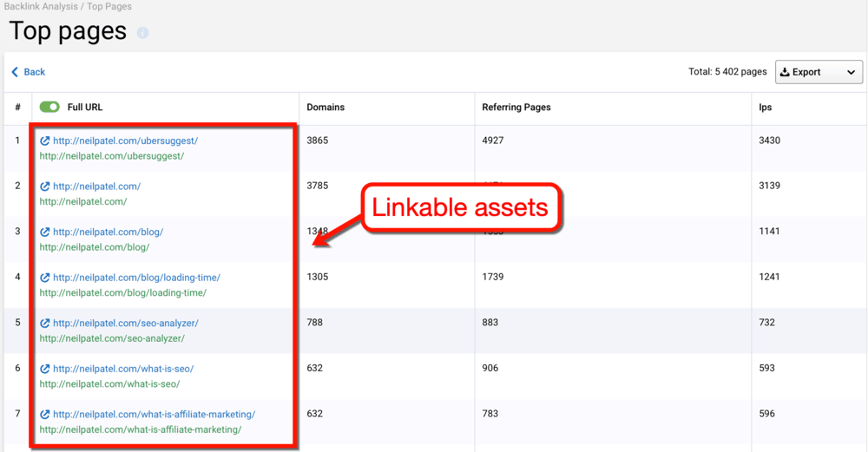
Task: Open blue link neilpatel.com/blog/loading-time/
Action: pyautogui.click(x=137, y=278)
